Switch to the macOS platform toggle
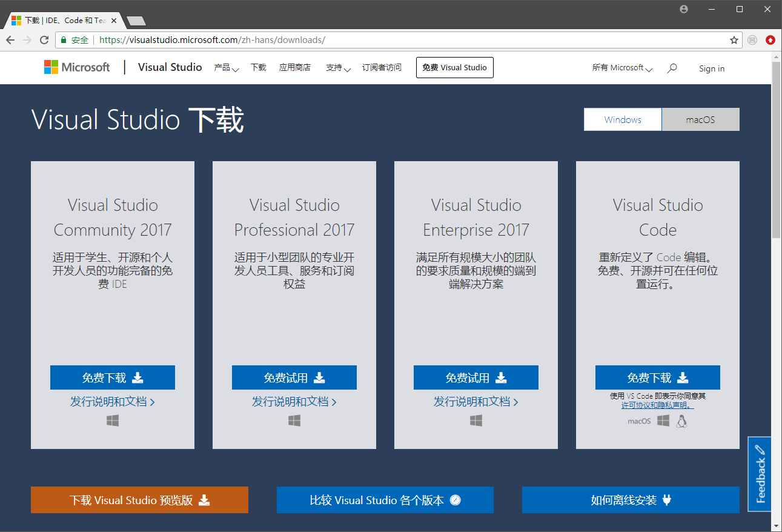This screenshot has width=782, height=532. (x=701, y=119)
